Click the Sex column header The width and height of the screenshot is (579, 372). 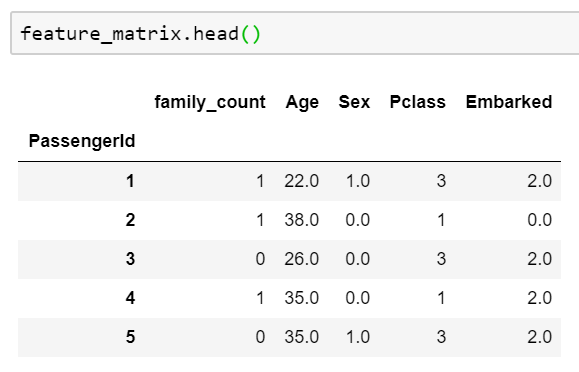click(x=354, y=102)
